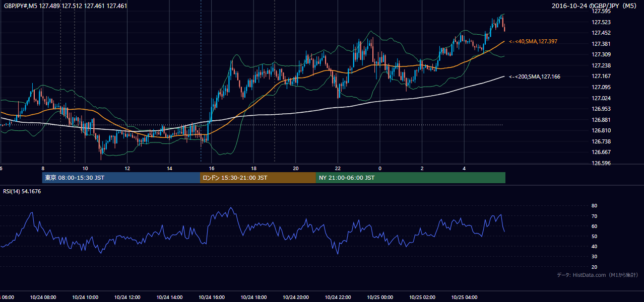This screenshot has height=302, width=644.
Task: Click the 126.738 price axis label
Action: pyautogui.click(x=601, y=141)
